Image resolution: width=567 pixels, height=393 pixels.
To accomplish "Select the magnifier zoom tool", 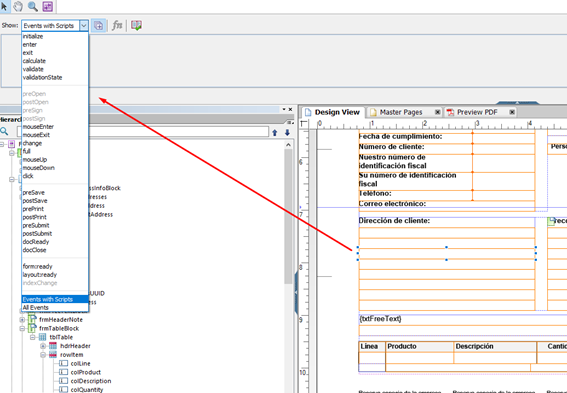I will (x=33, y=6).
